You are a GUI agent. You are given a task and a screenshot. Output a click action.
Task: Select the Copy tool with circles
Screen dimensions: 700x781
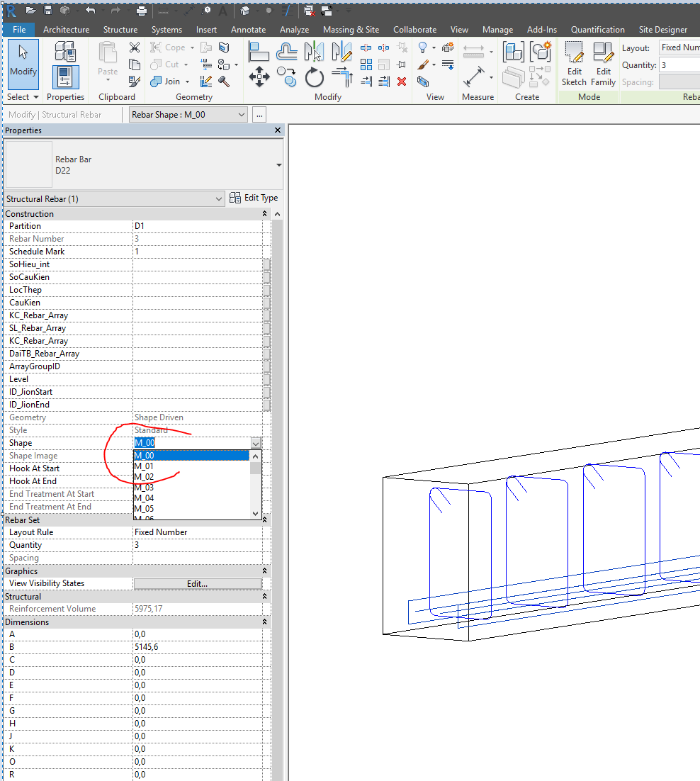[286, 77]
